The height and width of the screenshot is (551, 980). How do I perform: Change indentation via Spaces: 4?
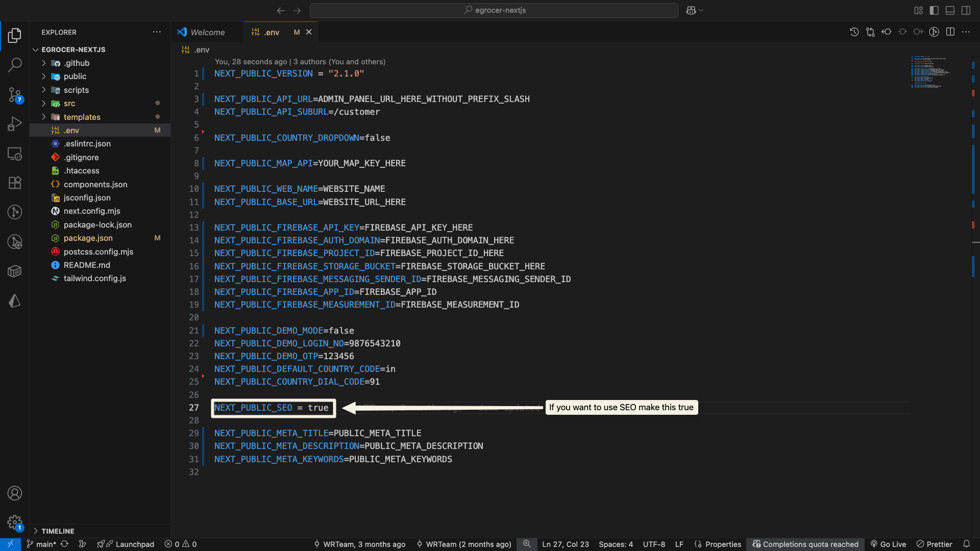point(616,544)
